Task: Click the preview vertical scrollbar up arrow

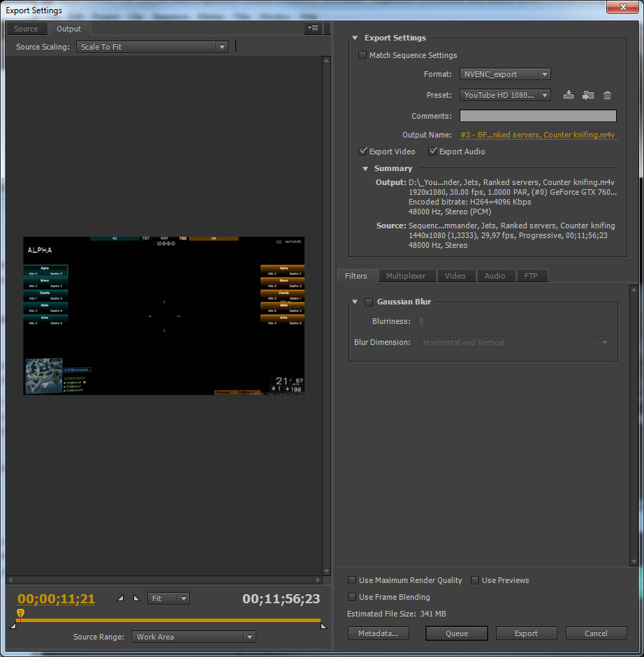Action: point(327,60)
